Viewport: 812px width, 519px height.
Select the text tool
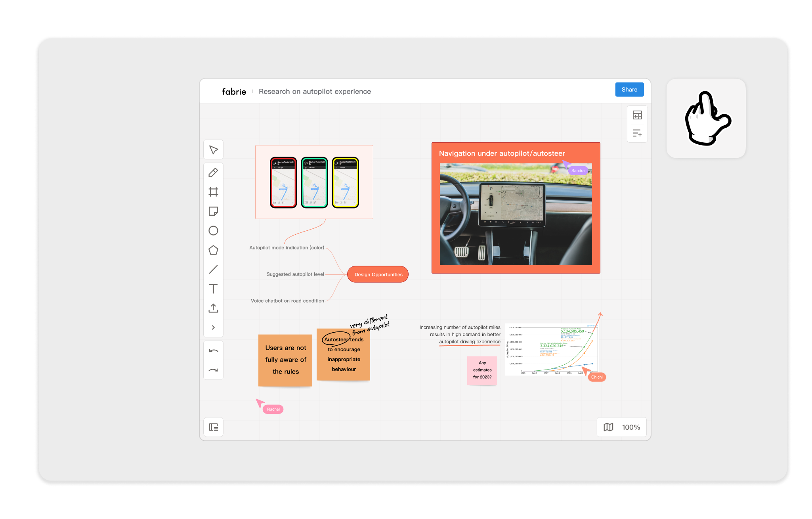pos(213,289)
